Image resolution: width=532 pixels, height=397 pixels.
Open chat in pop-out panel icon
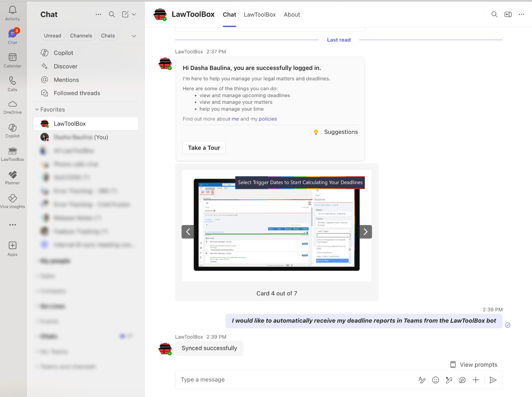[508, 14]
